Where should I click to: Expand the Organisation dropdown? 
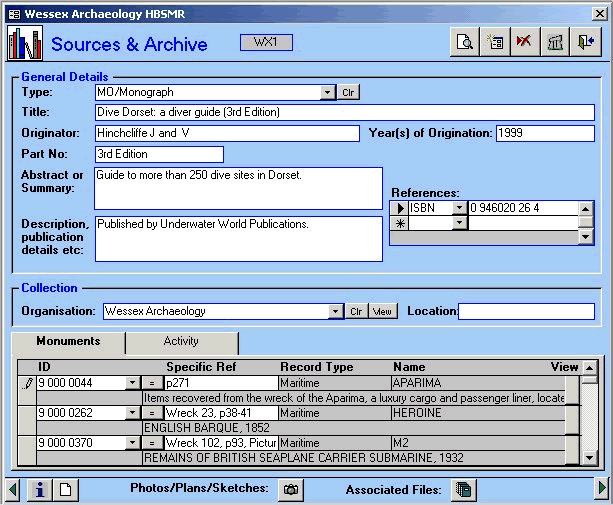pos(336,311)
